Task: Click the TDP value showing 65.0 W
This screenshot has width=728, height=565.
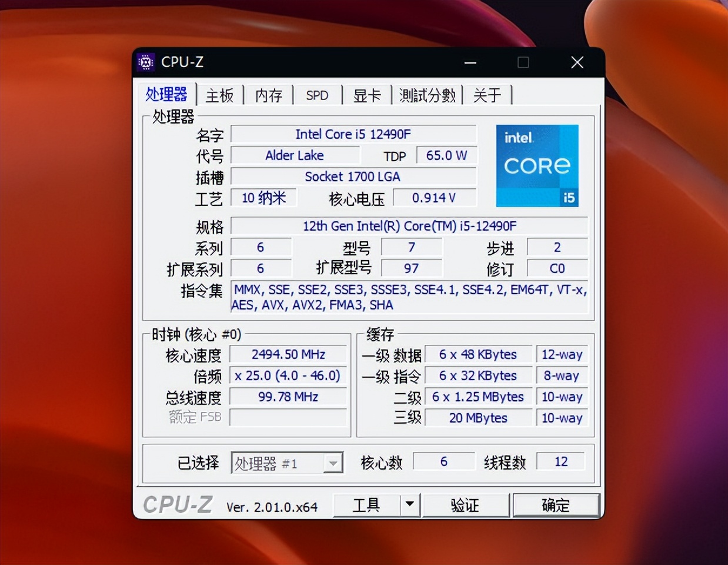Action: 446,155
